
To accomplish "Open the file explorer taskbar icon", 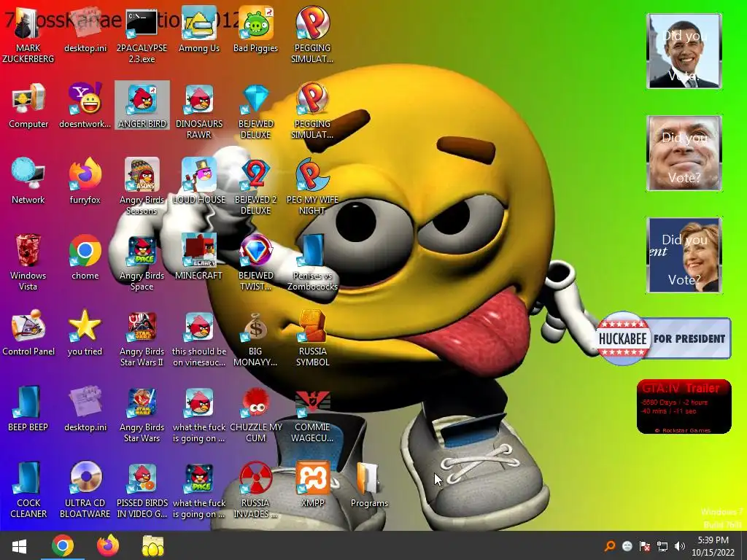I will (x=153, y=545).
